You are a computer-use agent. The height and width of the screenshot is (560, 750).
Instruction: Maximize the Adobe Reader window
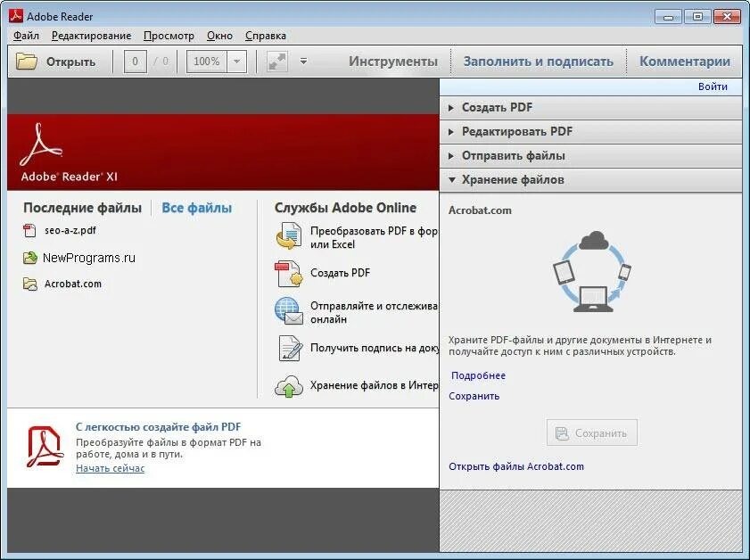tap(698, 17)
